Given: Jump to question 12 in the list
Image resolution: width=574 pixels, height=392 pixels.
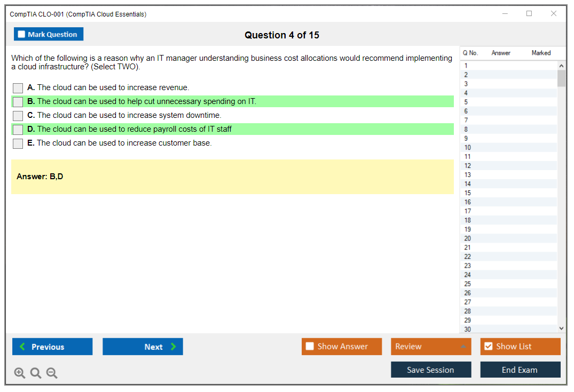Looking at the screenshot, I should pos(468,166).
